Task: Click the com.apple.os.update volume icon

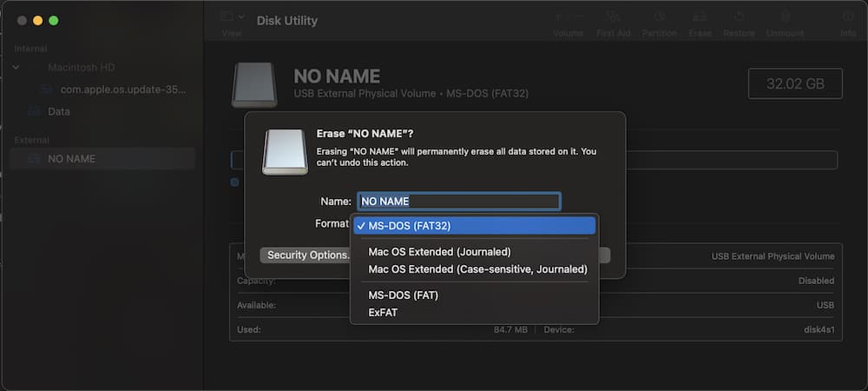Action: (x=48, y=89)
